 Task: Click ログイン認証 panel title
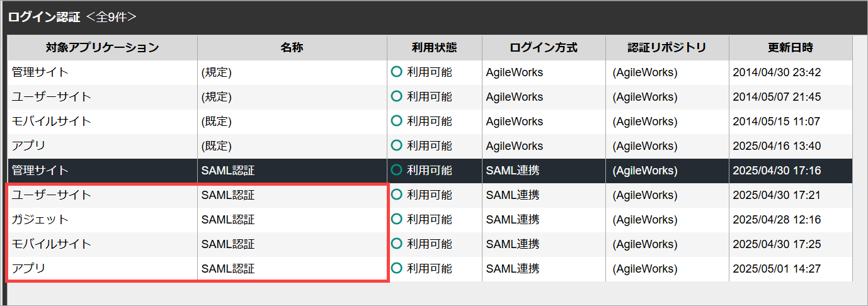click(44, 17)
